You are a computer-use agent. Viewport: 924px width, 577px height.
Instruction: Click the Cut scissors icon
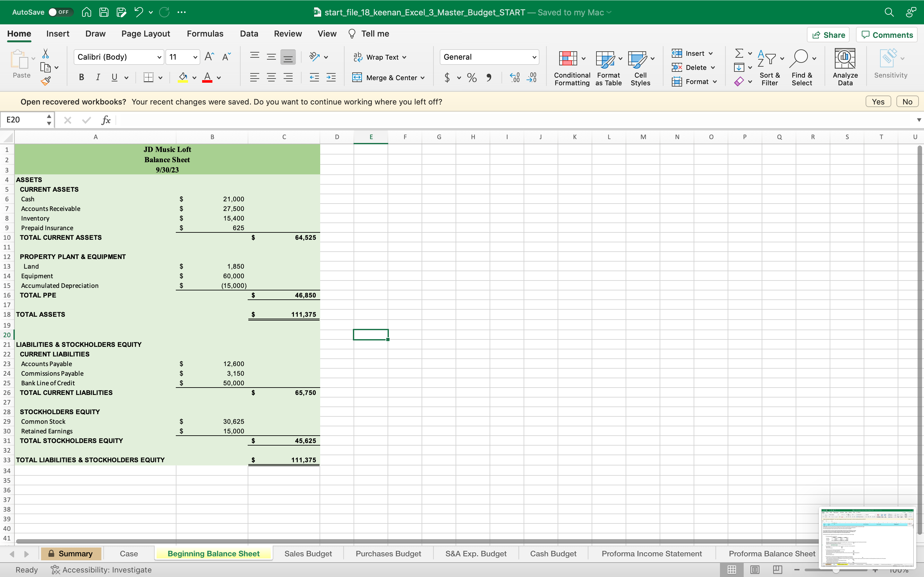[46, 54]
